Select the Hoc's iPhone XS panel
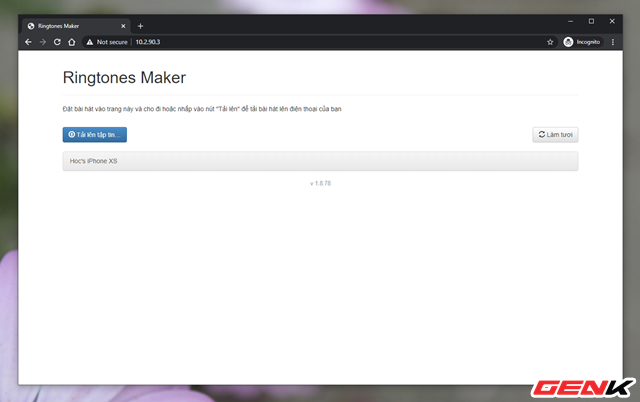 point(320,161)
